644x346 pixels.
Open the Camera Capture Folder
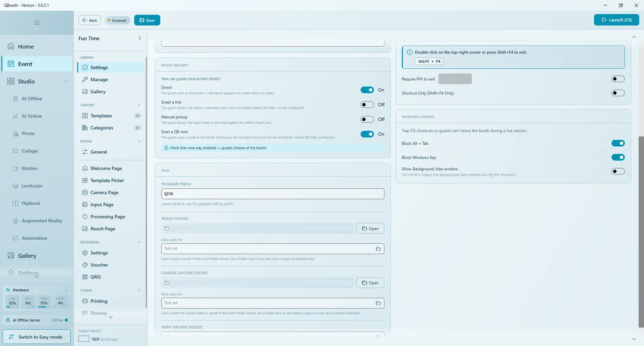click(370, 283)
